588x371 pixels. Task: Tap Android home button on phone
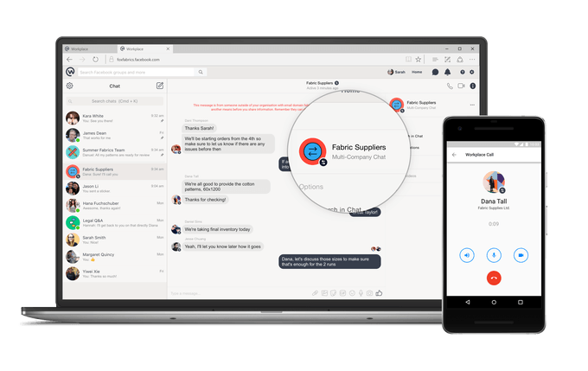[494, 302]
